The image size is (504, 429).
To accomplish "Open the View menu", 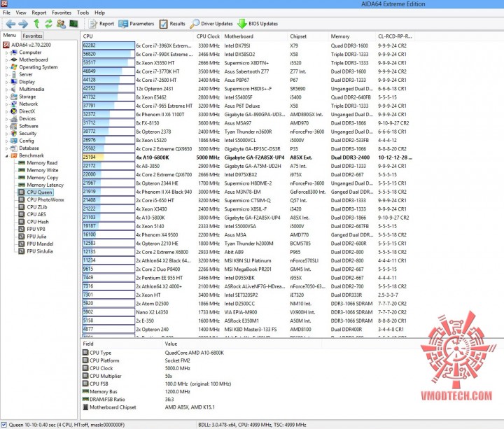I will [21, 13].
